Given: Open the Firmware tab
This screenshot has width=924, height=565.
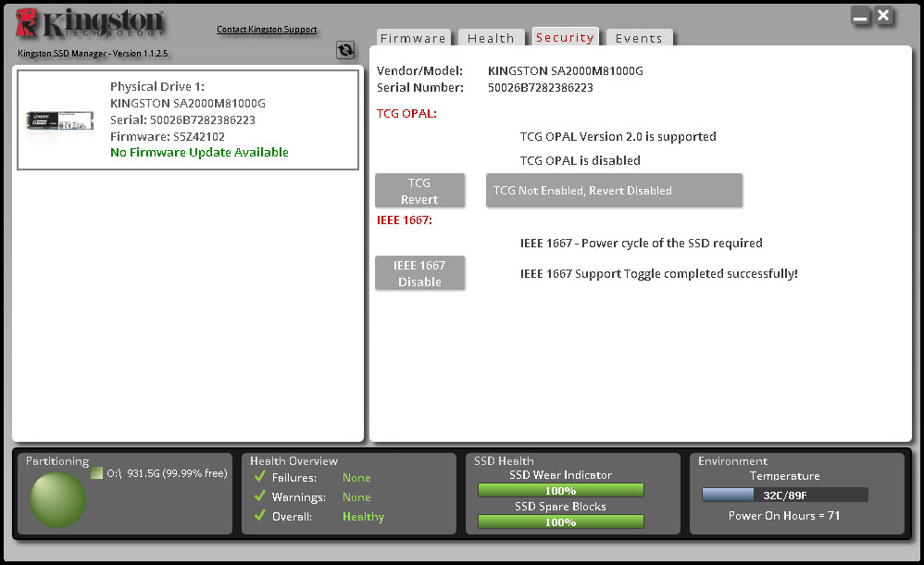Looking at the screenshot, I should coord(413,38).
